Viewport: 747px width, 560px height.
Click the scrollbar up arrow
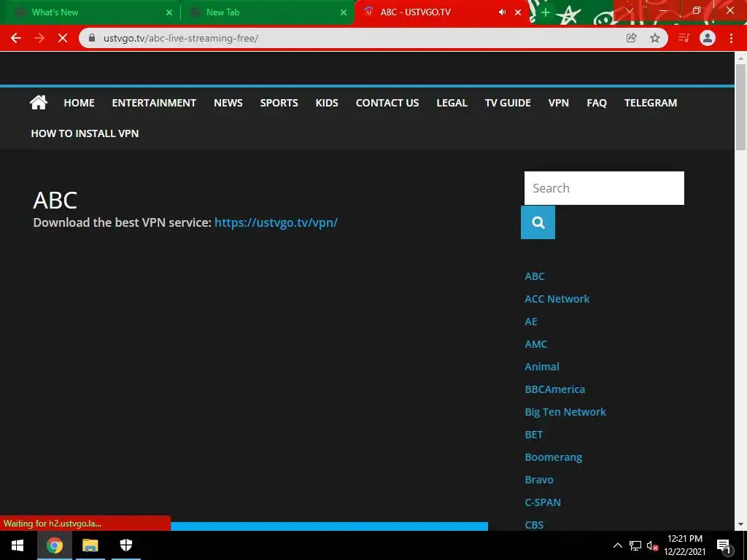point(740,58)
